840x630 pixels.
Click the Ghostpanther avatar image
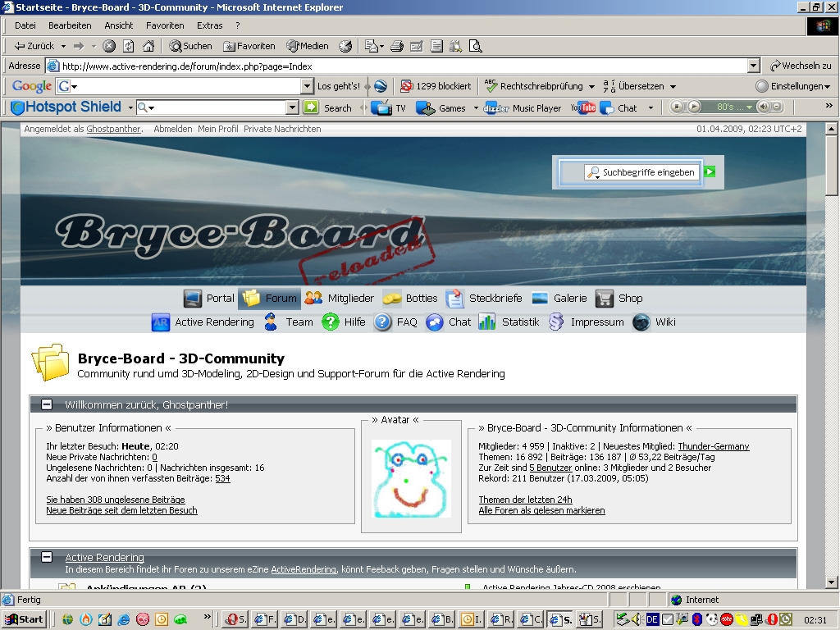pos(412,478)
